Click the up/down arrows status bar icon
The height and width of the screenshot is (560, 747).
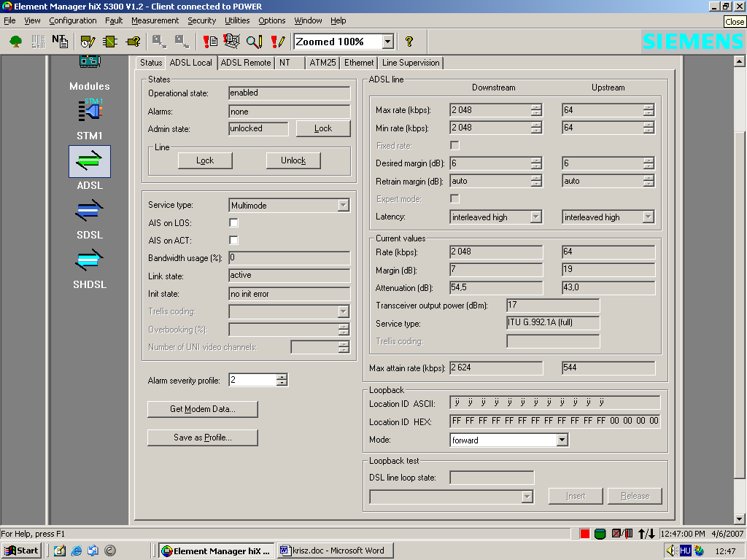(x=646, y=534)
